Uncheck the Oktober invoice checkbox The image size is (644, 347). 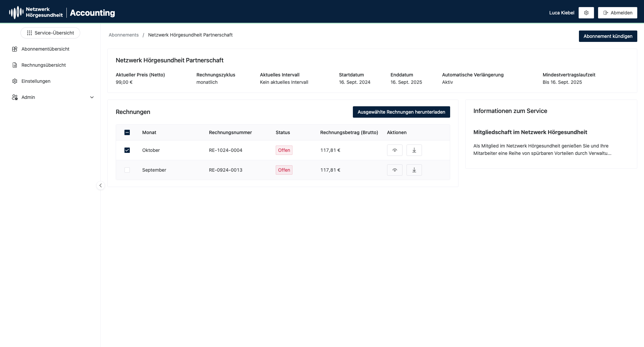(127, 150)
